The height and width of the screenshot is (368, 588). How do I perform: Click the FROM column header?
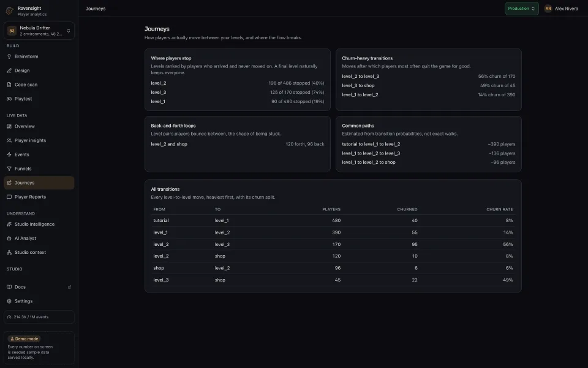(x=159, y=209)
